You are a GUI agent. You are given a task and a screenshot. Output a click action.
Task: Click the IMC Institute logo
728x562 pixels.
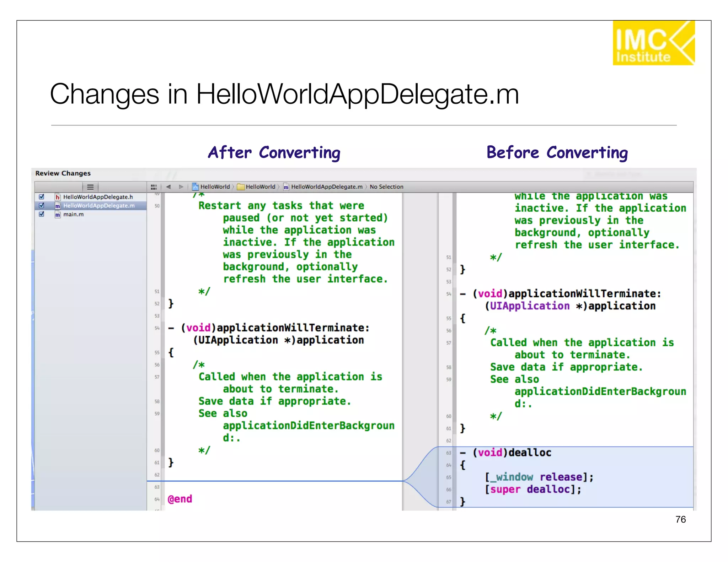point(654,43)
